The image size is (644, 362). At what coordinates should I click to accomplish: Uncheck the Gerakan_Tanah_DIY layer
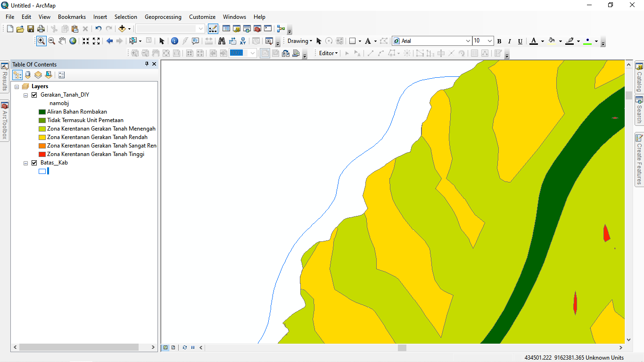(34, 94)
